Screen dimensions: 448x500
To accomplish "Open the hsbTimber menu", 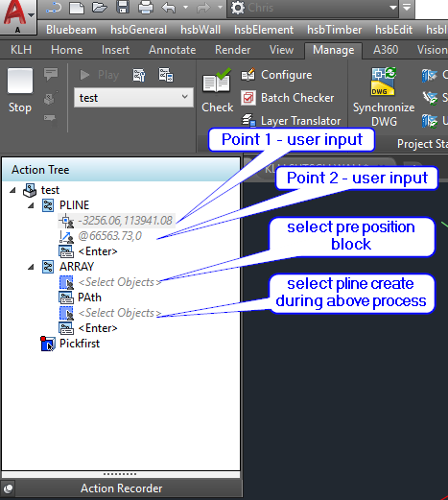I will point(334,30).
